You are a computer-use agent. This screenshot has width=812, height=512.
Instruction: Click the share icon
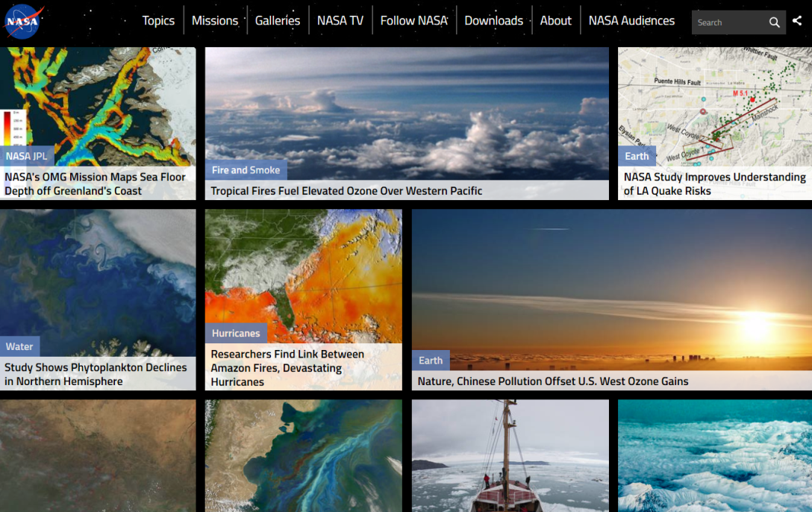797,22
